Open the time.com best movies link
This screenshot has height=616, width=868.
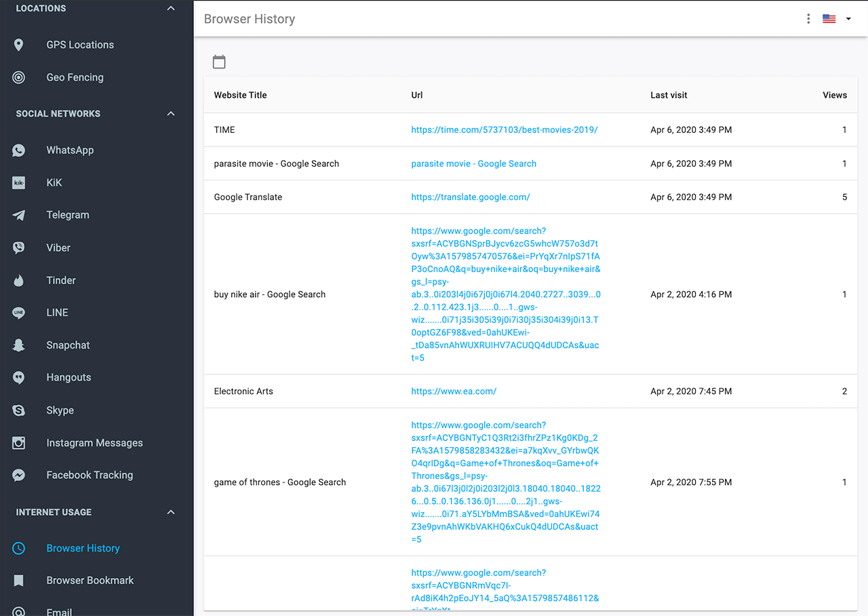[x=504, y=130]
